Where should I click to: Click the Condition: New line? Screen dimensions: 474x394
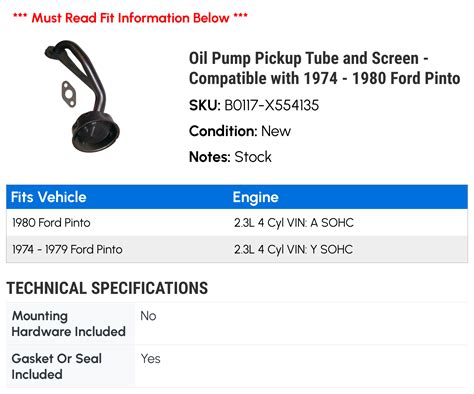pos(240,131)
